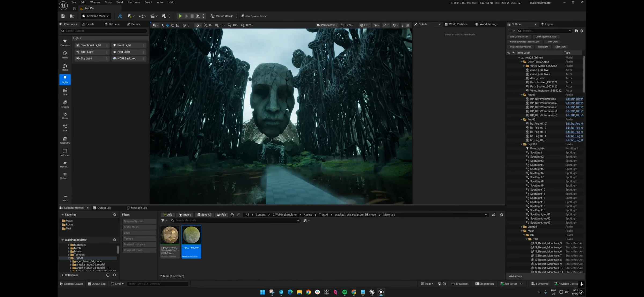644x297 pixels.
Task: Start Play in Editor with the green arrow
Action: 180,16
